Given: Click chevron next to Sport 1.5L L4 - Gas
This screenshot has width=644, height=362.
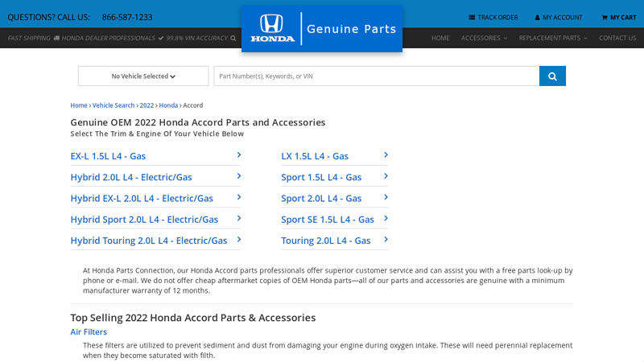Looking at the screenshot, I should pyautogui.click(x=386, y=176).
